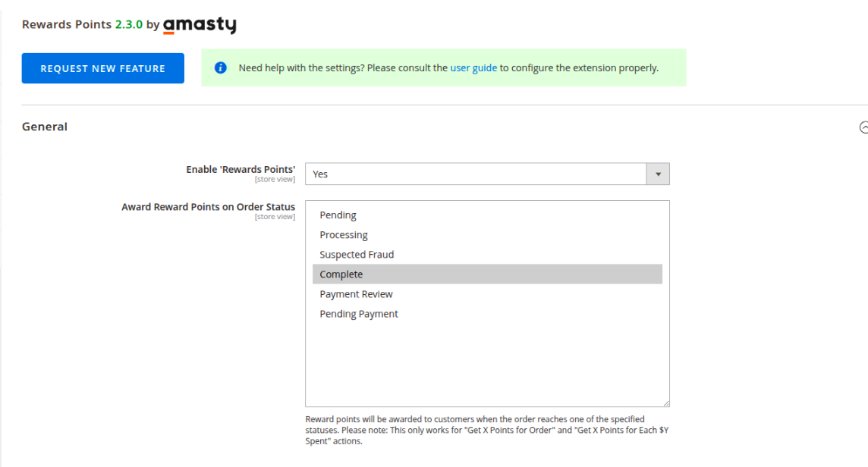Click the Enable 'Rewards Points' label
This screenshot has height=467, width=868.
[x=241, y=169]
